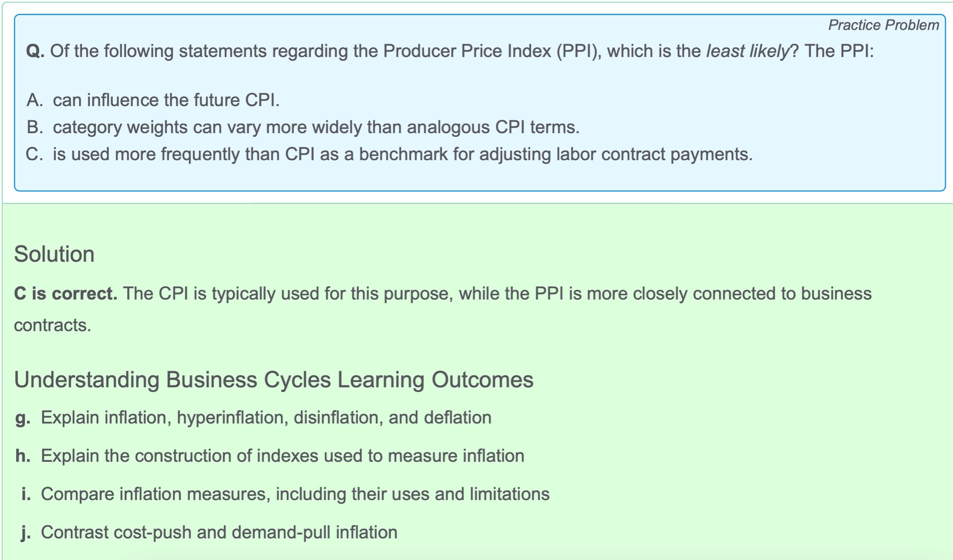Image resolution: width=953 pixels, height=560 pixels.
Task: Click the italic words least likely
Action: tap(747, 51)
